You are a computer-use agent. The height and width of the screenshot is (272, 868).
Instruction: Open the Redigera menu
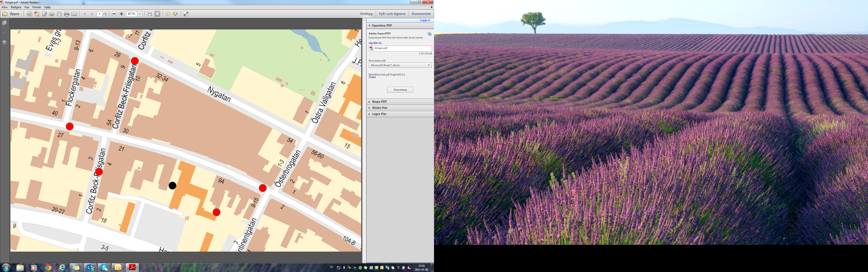pyautogui.click(x=16, y=7)
